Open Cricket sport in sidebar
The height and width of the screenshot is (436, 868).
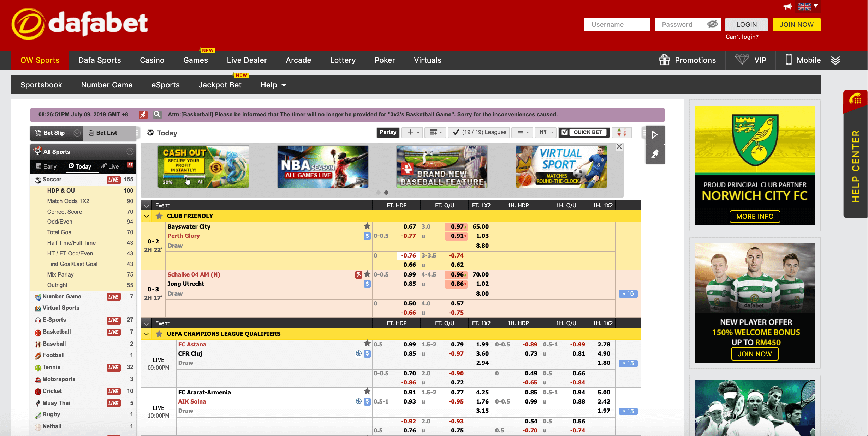(52, 391)
